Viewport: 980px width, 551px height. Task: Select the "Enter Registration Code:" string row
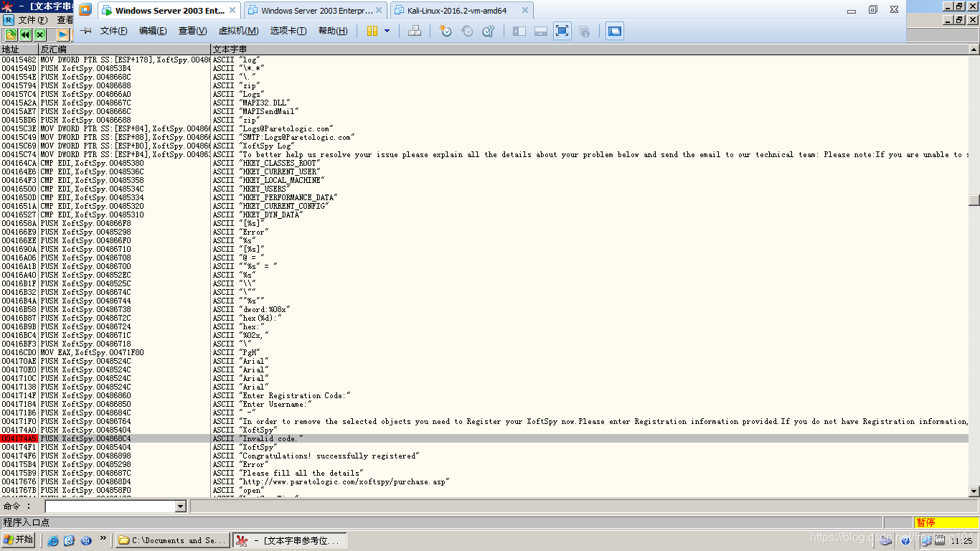tap(484, 395)
